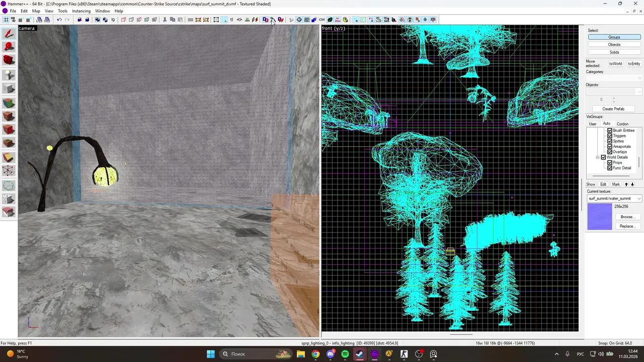The image size is (644, 362).
Task: Switch to the Cordon visgroups tab
Action: click(x=622, y=124)
